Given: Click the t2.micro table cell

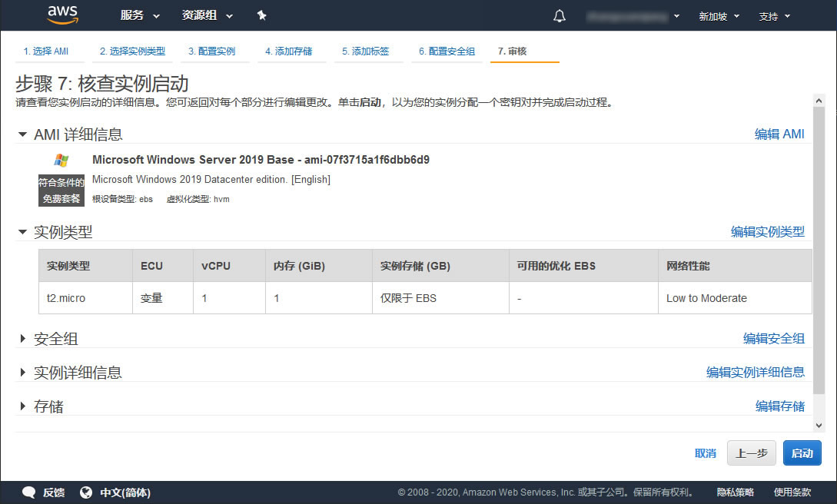Looking at the screenshot, I should click(85, 298).
